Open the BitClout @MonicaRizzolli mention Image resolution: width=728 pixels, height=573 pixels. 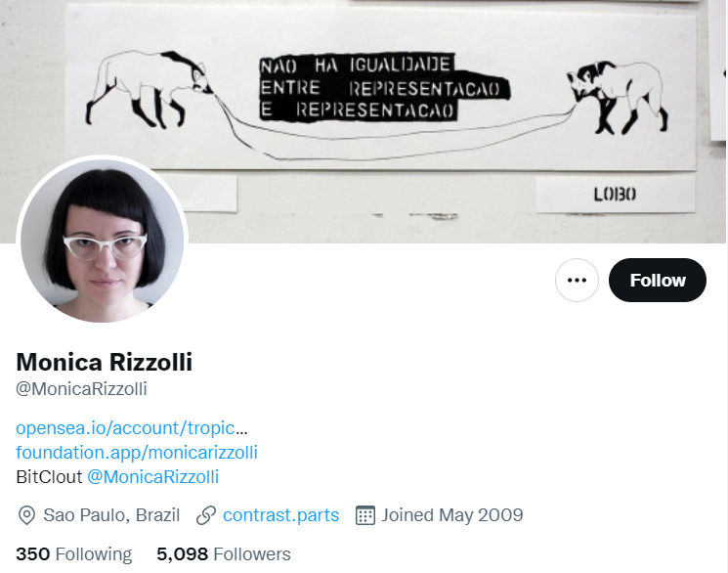tap(152, 477)
